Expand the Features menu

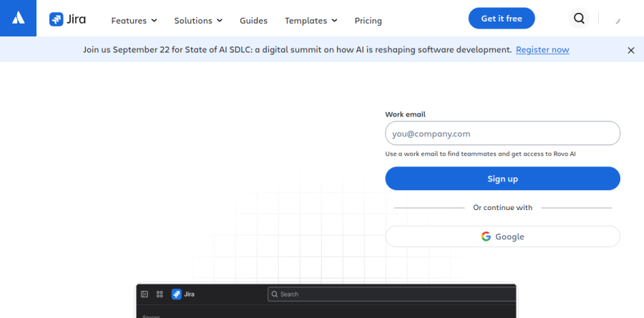134,21
